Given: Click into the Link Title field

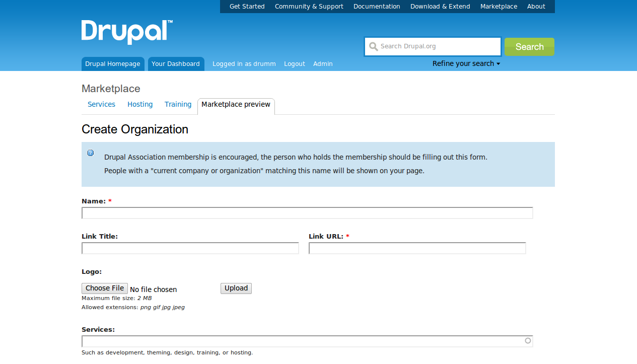Looking at the screenshot, I should click(x=190, y=248).
